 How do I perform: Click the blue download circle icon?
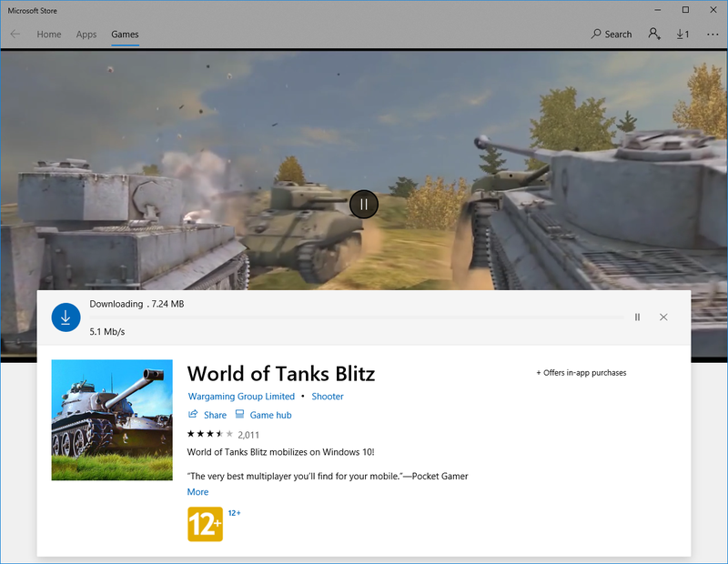(66, 317)
